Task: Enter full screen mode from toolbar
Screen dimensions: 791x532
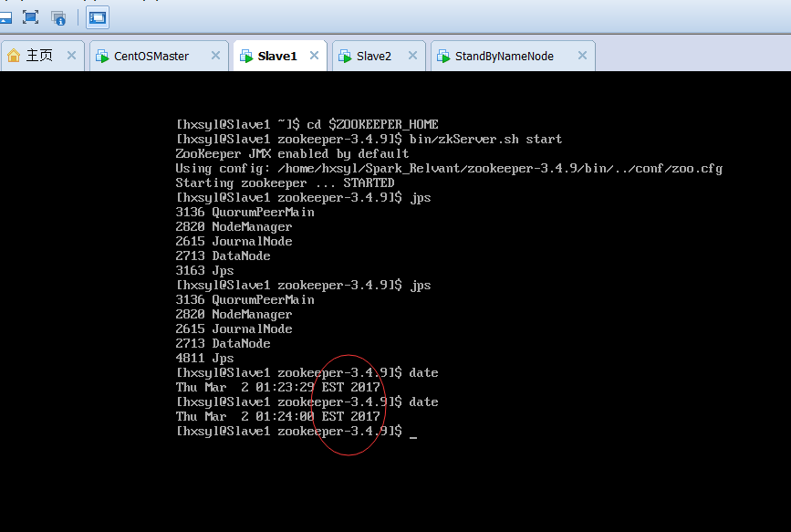Action: 31,17
